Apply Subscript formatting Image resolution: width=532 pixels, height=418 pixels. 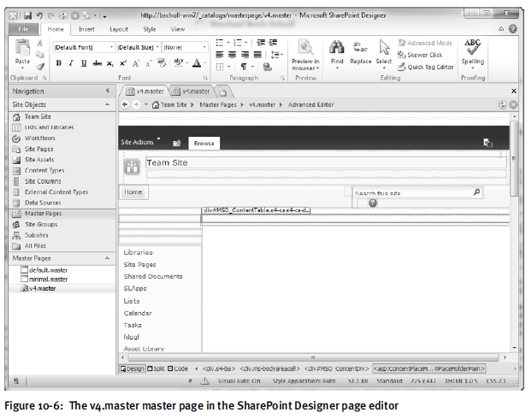click(110, 63)
